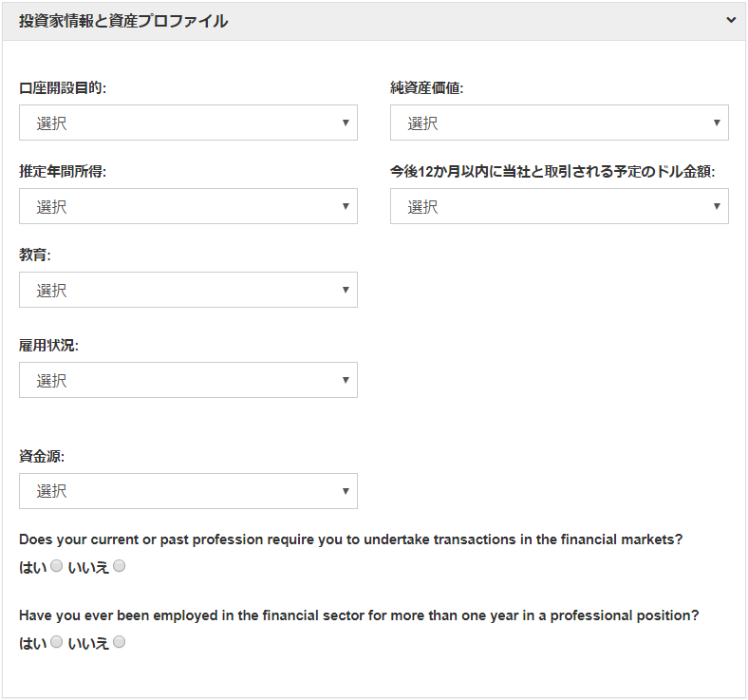Expand the 推定年間所得 select box
The height and width of the screenshot is (700, 748).
(x=188, y=206)
